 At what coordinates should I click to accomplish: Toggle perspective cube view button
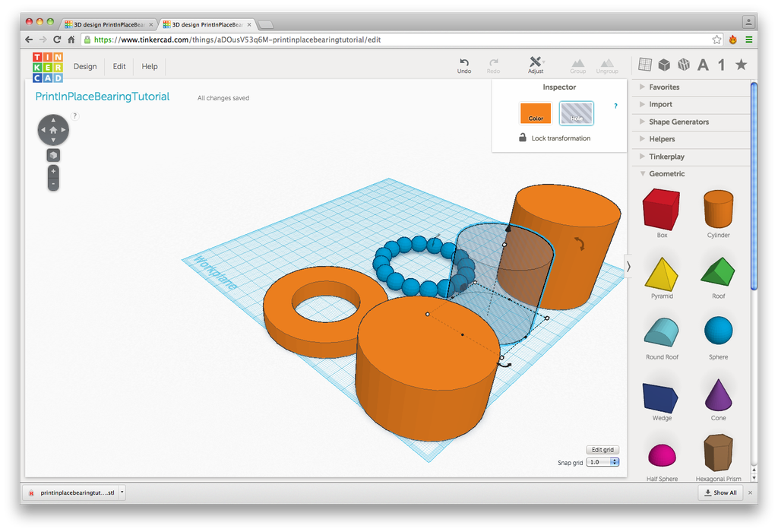tap(53, 155)
